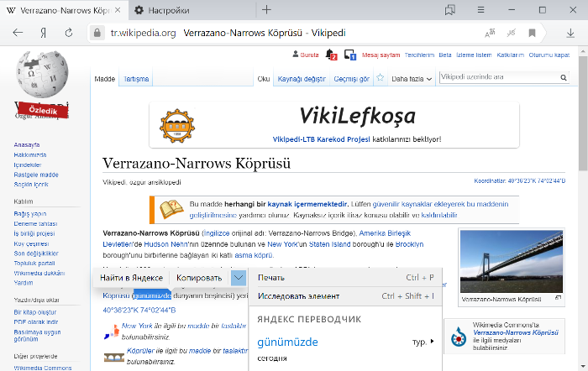Viewport: 588px width, 371px height.
Task: Click the PDF olarak indir link
Action: (36, 322)
